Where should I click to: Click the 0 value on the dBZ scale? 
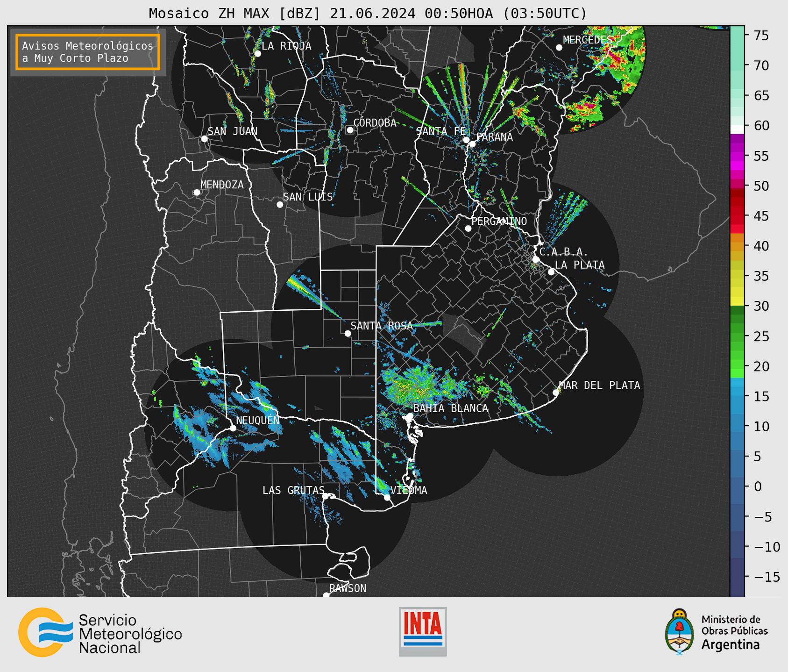click(x=758, y=486)
